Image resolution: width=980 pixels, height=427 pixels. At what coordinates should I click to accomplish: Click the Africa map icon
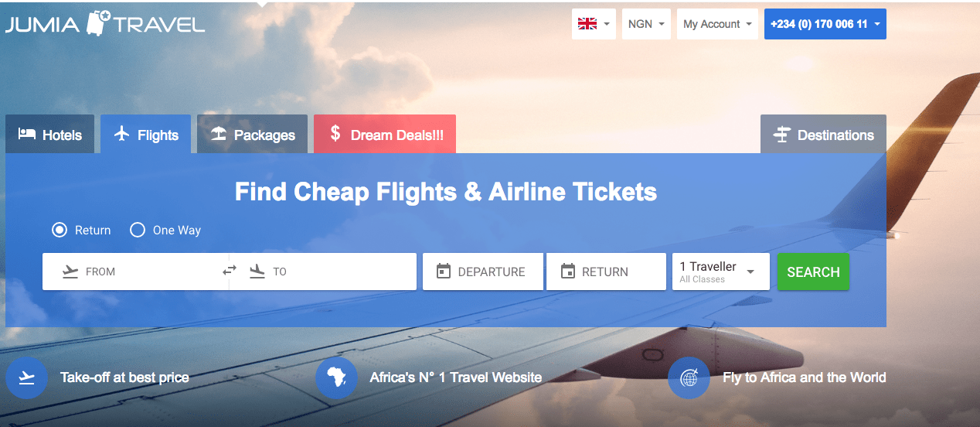point(336,378)
